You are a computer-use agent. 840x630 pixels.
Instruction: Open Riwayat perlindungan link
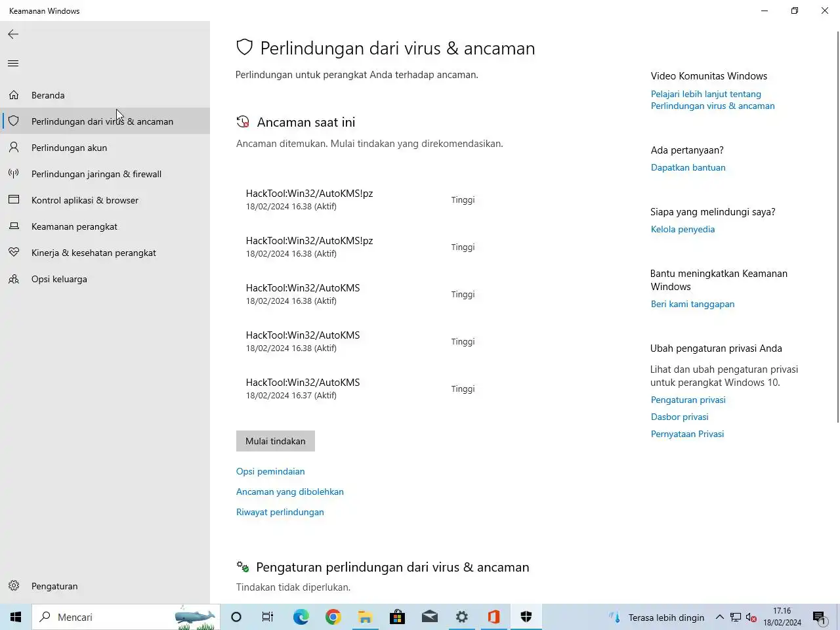pos(280,512)
